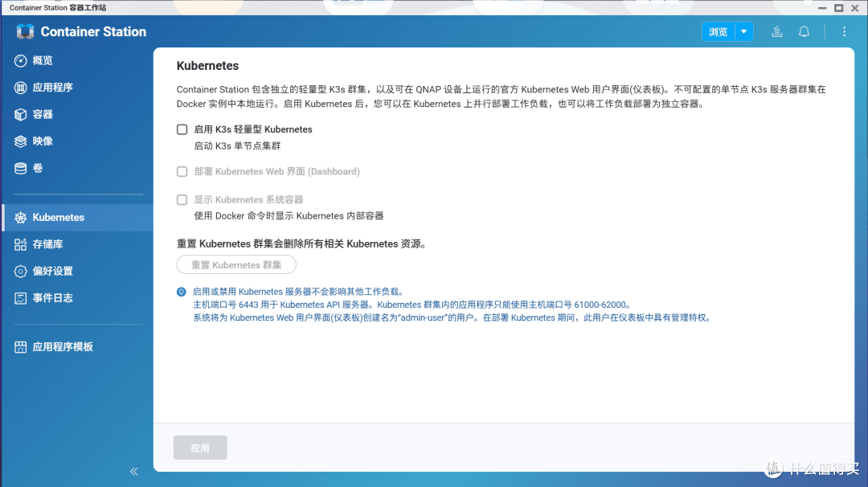Close the Container Station window
Viewport: 868px width, 487px height.
click(x=855, y=8)
